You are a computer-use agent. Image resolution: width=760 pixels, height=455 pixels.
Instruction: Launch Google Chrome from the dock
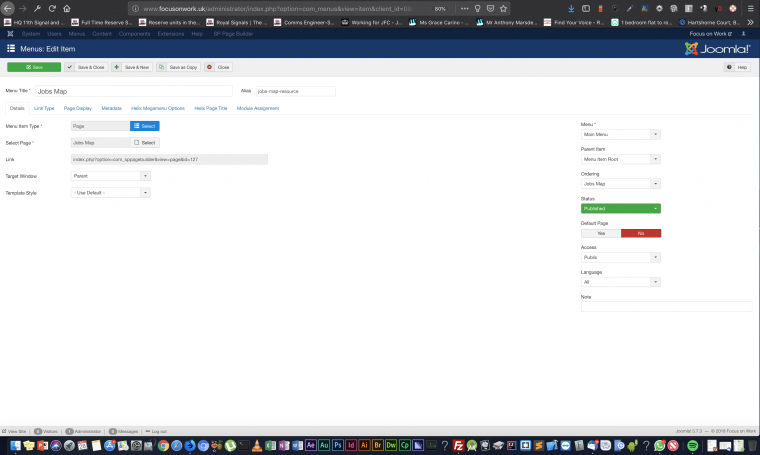(x=163, y=445)
